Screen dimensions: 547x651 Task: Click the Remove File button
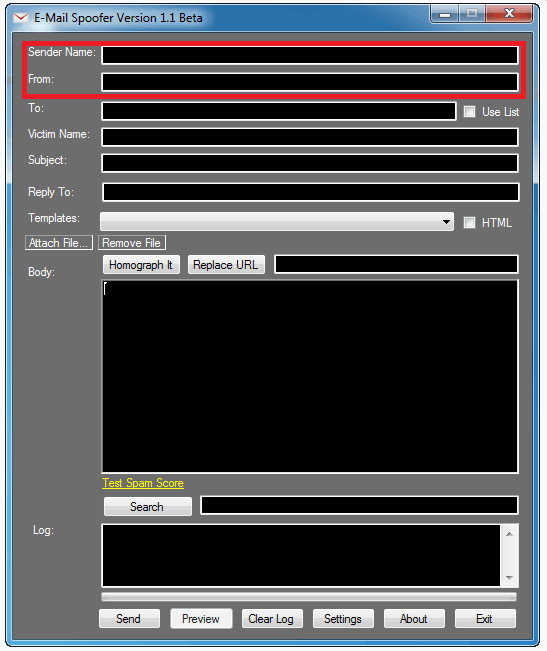(132, 243)
